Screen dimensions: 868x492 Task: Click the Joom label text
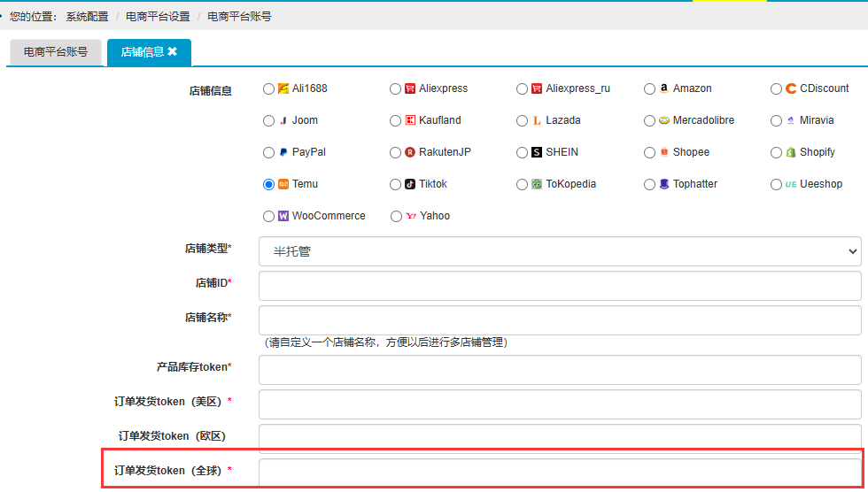pyautogui.click(x=305, y=120)
